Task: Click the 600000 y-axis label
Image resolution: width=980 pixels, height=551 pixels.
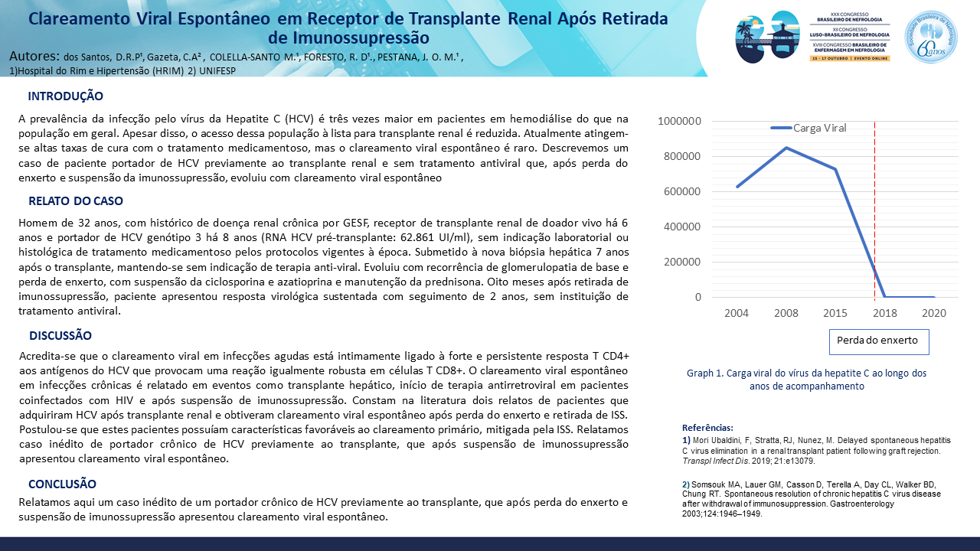Action: tap(683, 192)
